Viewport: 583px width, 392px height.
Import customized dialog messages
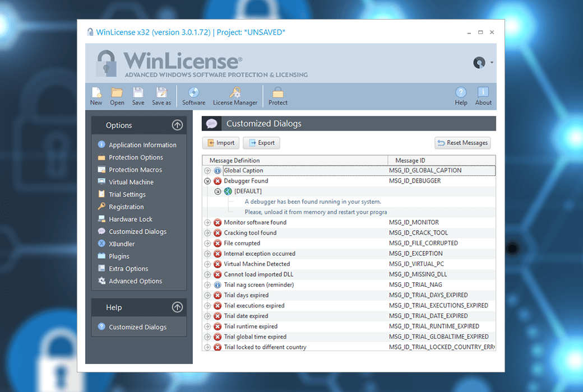(x=220, y=143)
